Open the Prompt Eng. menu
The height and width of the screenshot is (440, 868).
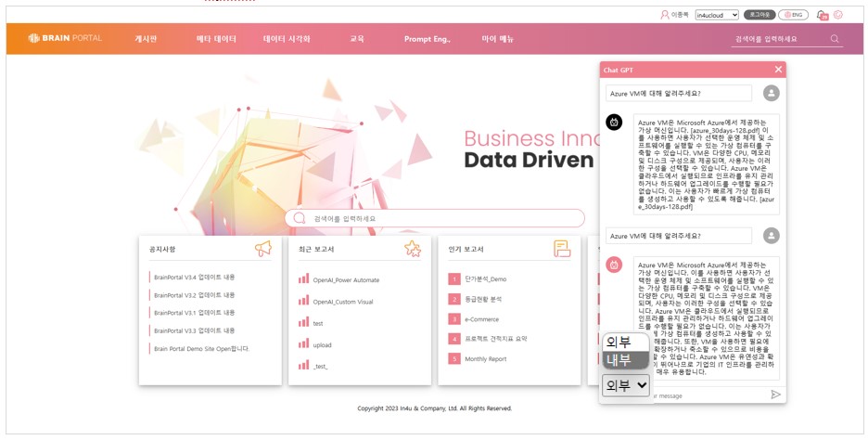(427, 39)
